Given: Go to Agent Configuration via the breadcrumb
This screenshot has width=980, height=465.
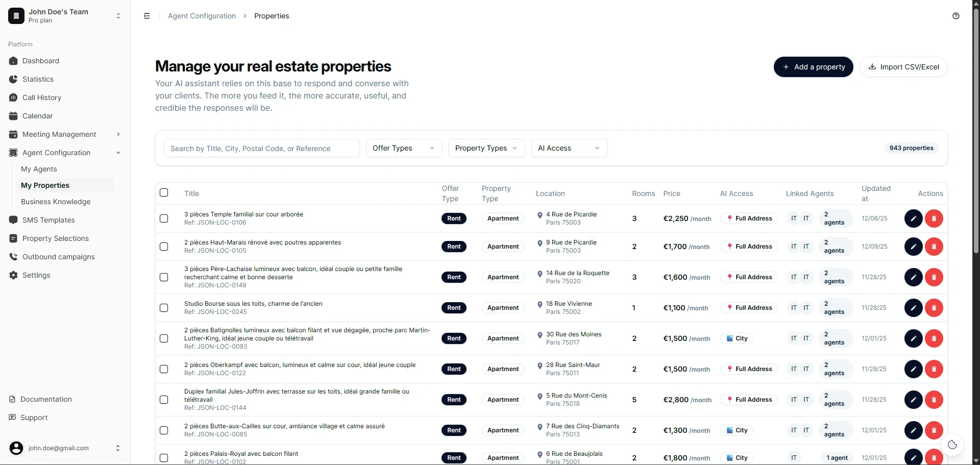Looking at the screenshot, I should pos(202,16).
